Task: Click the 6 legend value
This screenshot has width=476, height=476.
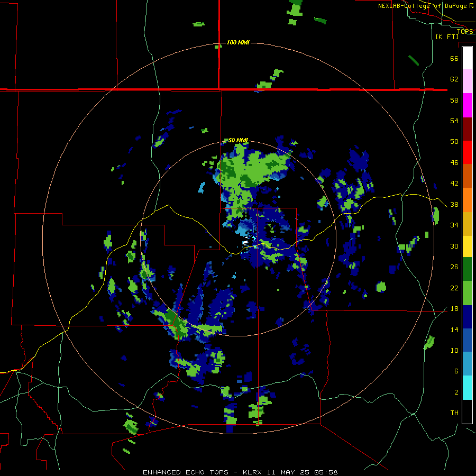Action: (x=456, y=371)
